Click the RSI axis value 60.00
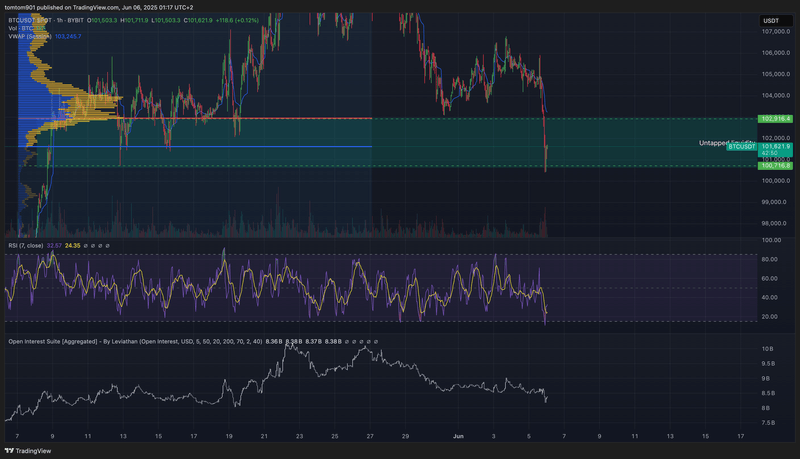 [769, 278]
